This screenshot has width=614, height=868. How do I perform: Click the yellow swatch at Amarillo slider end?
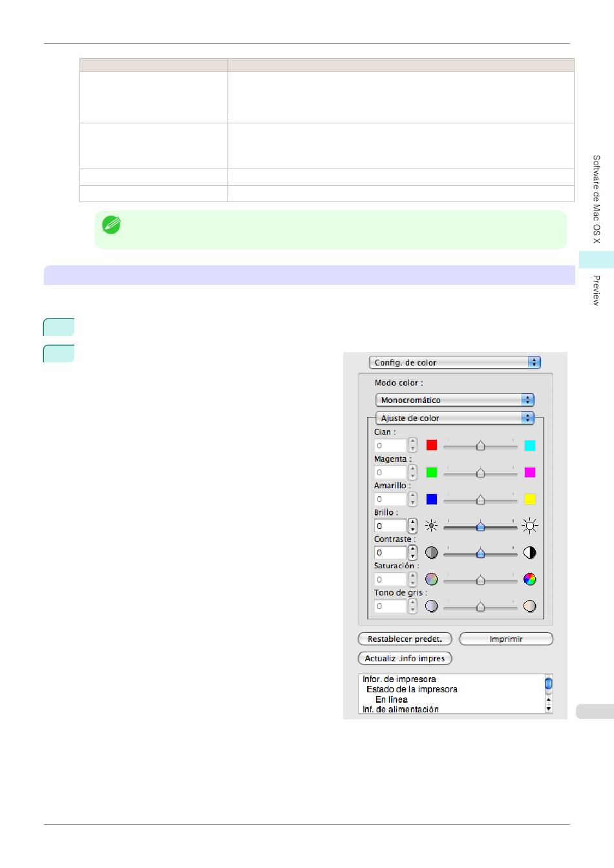pos(530,499)
